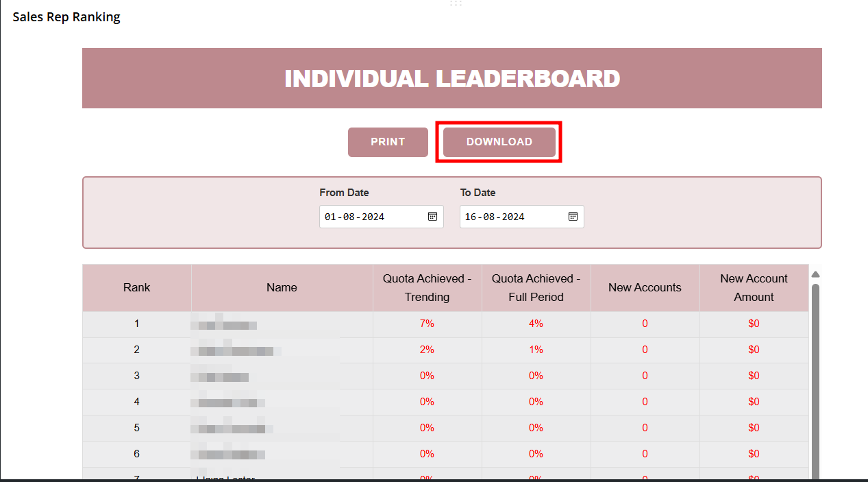Click the New Accounts column header
This screenshot has height=482, width=868.
pyautogui.click(x=645, y=288)
